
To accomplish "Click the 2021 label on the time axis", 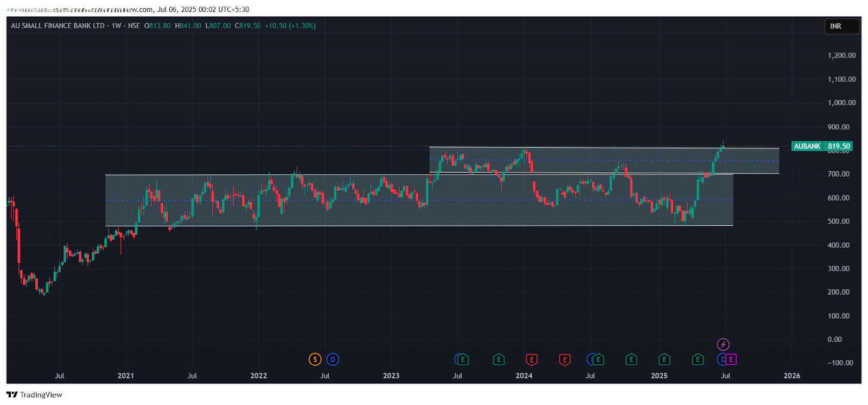I will 126,376.
